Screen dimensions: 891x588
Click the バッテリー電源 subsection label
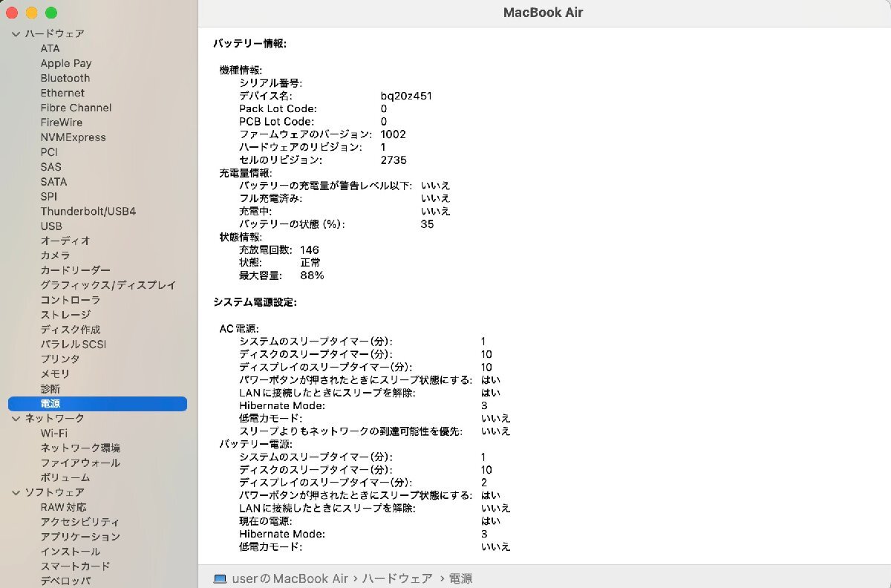click(256, 444)
